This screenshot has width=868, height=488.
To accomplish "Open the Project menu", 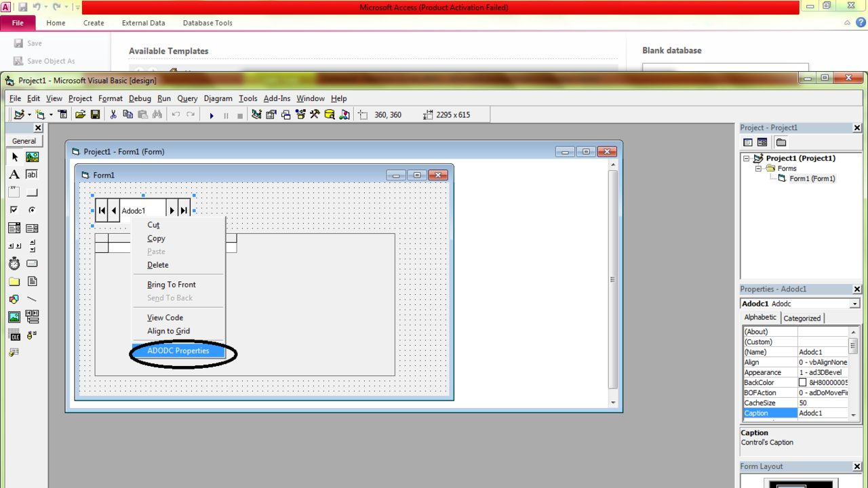I will (x=80, y=98).
